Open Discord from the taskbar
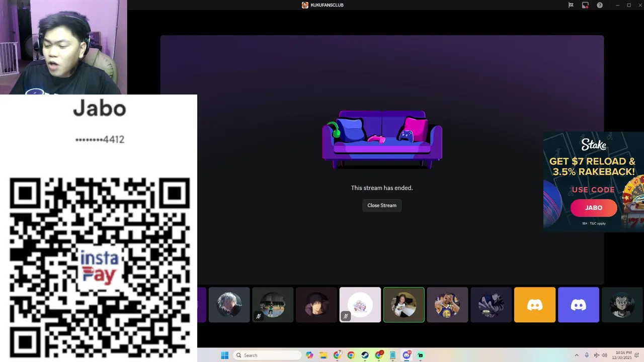644x362 pixels. tap(407, 355)
